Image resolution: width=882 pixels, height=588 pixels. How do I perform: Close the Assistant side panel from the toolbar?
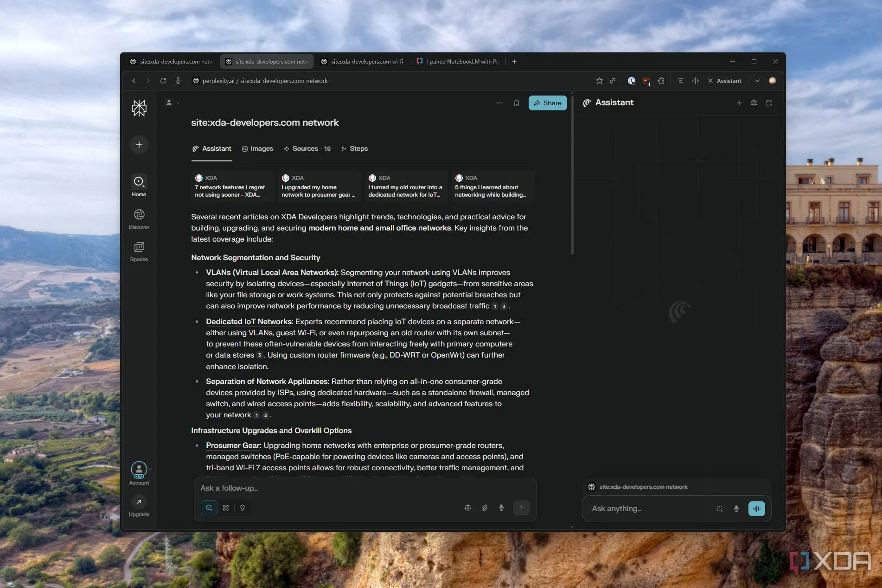pos(724,81)
